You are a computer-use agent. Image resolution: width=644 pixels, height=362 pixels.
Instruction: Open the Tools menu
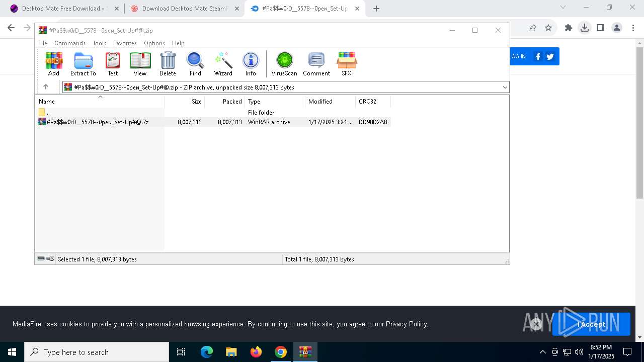pos(99,43)
